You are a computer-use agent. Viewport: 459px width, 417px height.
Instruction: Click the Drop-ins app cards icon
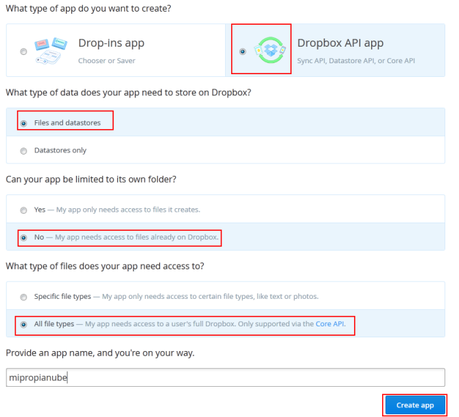[x=51, y=51]
